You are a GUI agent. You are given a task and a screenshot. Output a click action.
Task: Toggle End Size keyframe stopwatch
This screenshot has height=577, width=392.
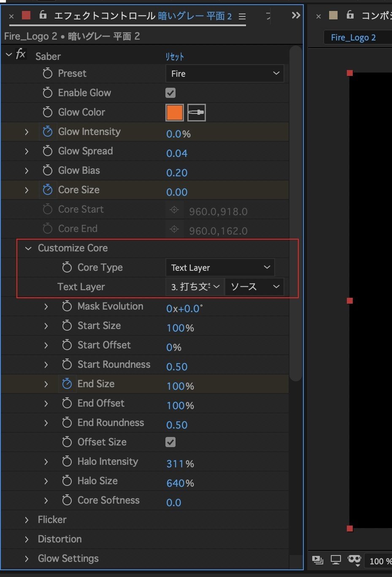tap(67, 384)
